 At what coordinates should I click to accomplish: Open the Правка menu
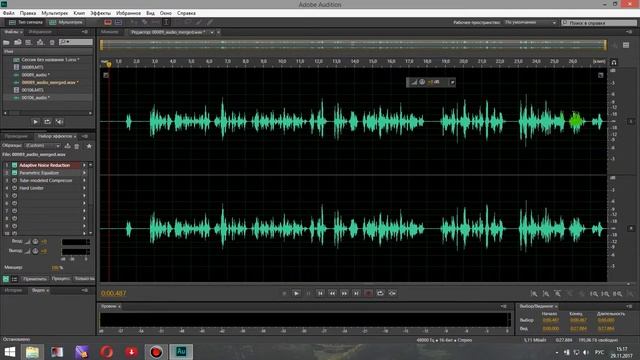(28, 13)
